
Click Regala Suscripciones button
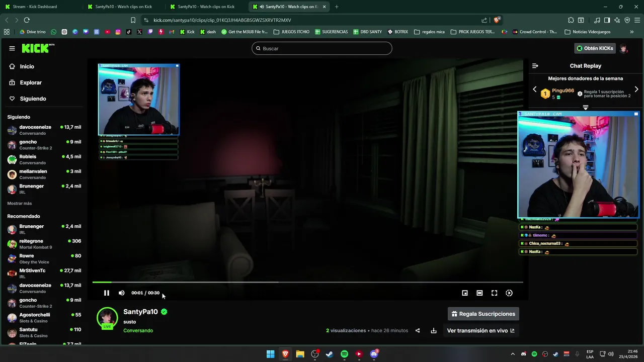coord(484,314)
